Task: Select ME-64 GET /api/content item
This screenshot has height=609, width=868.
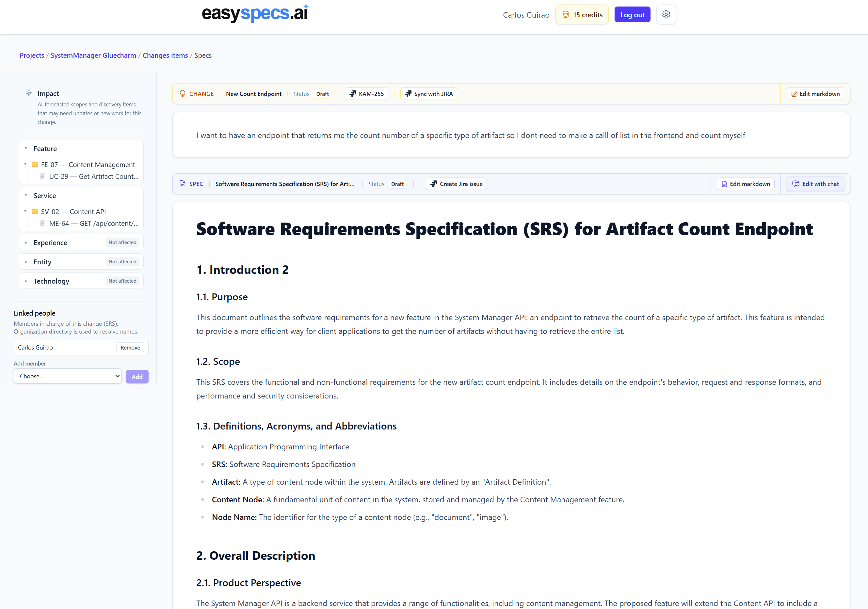Action: (94, 223)
